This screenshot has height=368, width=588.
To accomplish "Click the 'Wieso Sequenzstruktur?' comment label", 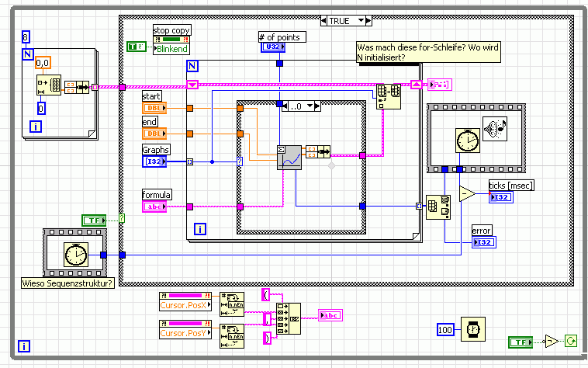I will click(x=68, y=283).
